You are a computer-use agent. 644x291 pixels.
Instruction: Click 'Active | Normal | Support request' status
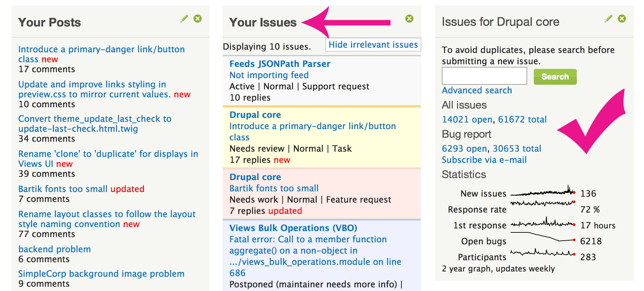pyautogui.click(x=299, y=86)
